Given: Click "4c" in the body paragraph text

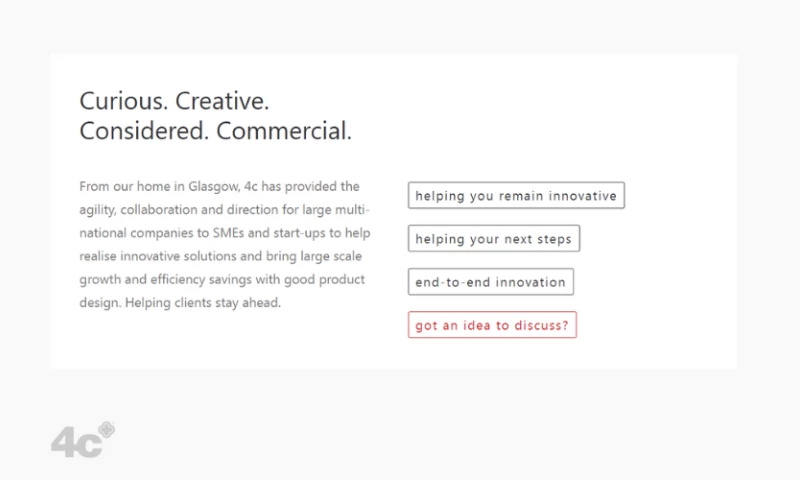Looking at the screenshot, I should coord(251,186).
